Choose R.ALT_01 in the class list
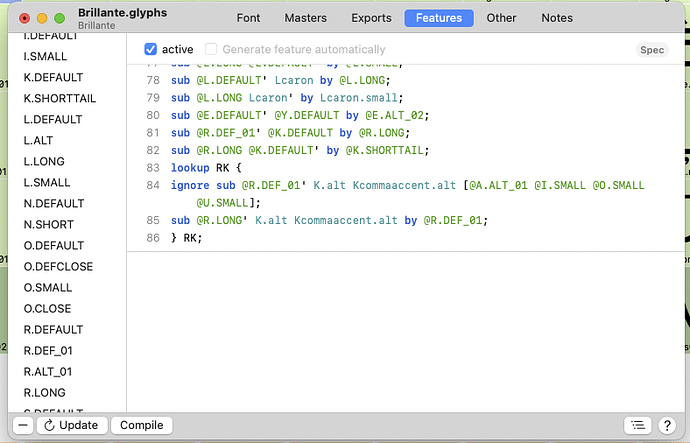The image size is (690, 443). click(x=48, y=371)
